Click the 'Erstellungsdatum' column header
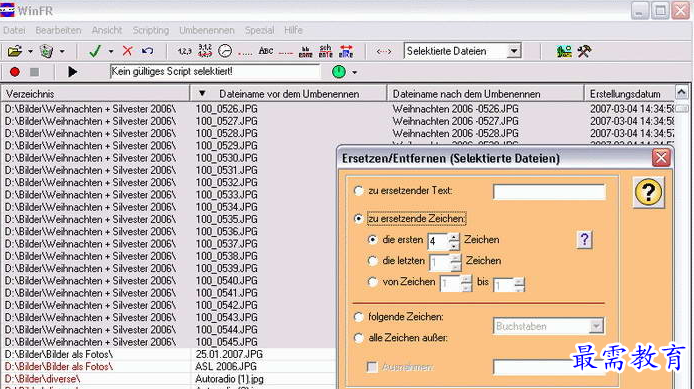This screenshot has width=694, height=389. (x=630, y=94)
